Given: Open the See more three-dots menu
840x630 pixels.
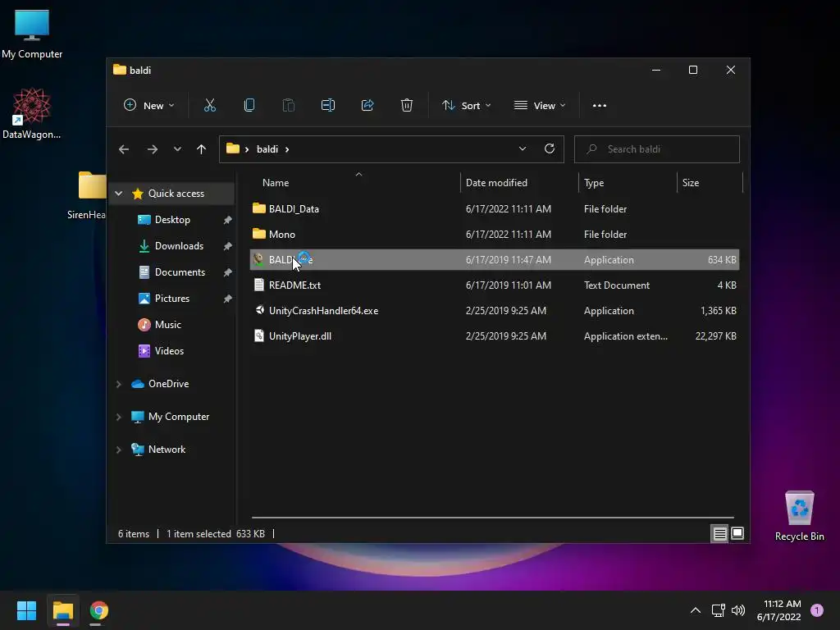Looking at the screenshot, I should 600,106.
